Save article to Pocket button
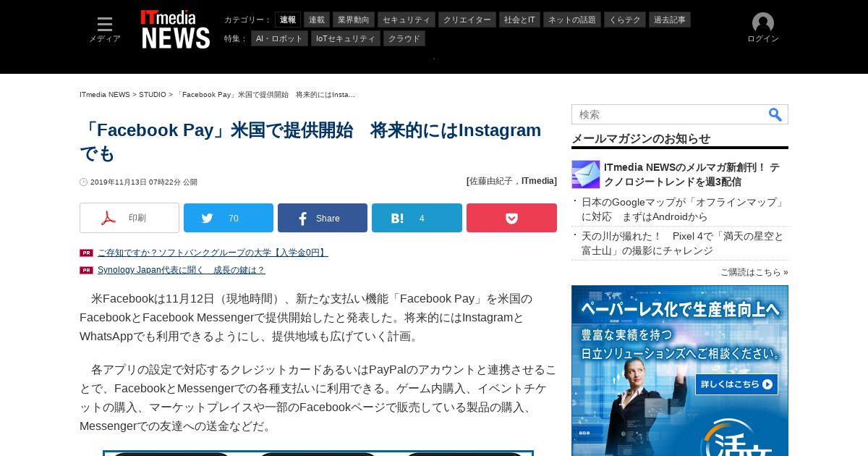 coord(511,218)
